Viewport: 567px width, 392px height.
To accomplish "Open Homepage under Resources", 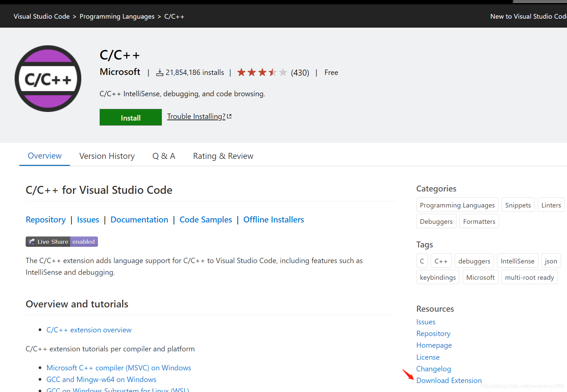I will point(434,345).
